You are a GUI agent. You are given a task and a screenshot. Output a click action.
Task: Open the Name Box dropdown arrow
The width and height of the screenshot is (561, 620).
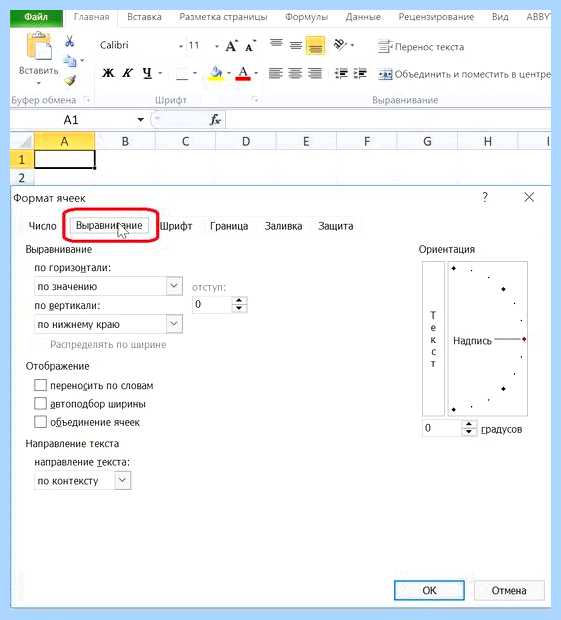[x=140, y=119]
